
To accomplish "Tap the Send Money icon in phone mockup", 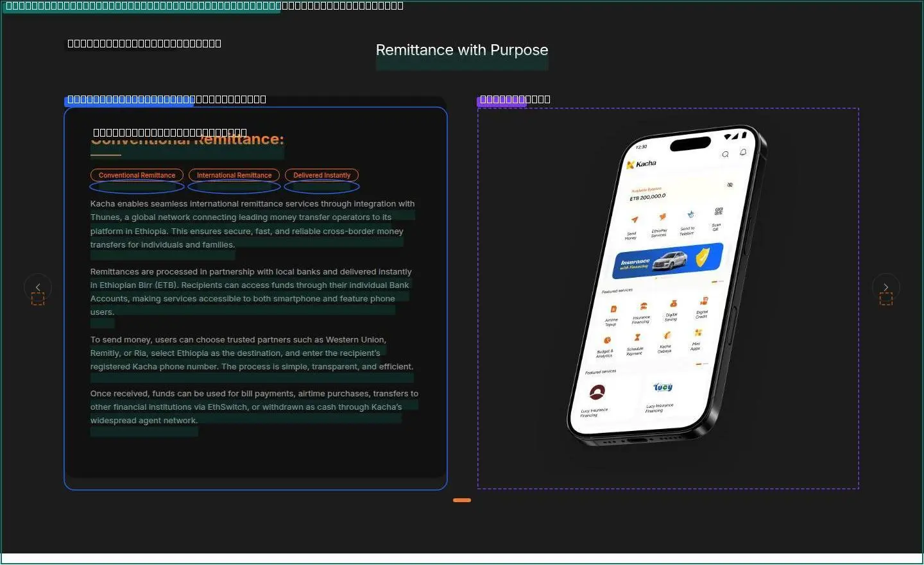I will (x=634, y=220).
